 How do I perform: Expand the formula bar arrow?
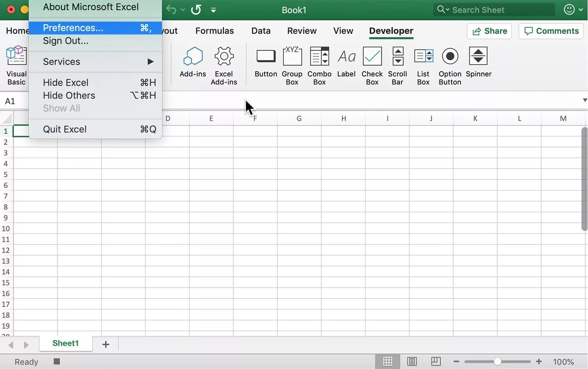(585, 100)
